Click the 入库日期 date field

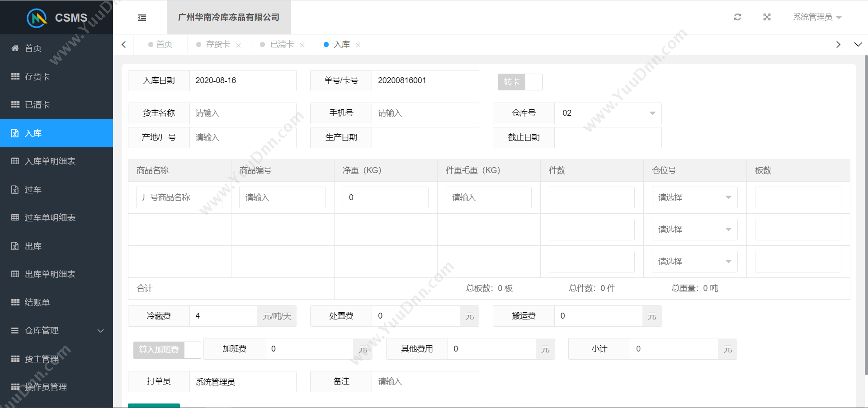pyautogui.click(x=243, y=80)
